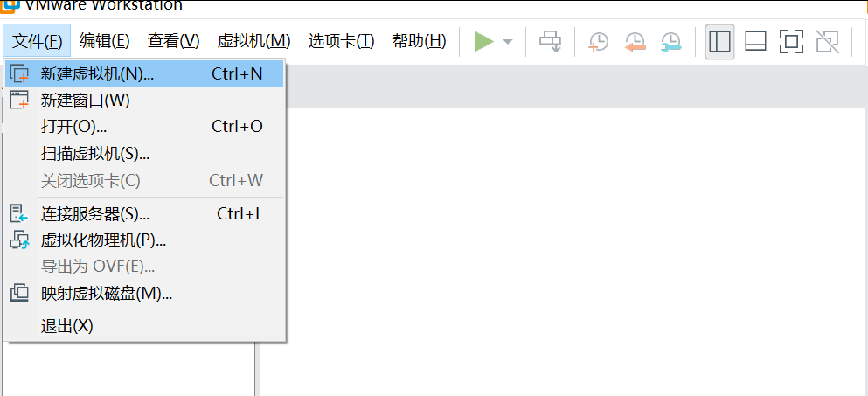This screenshot has height=396, width=868.
Task: Select 退出(X) to quit
Action: pyautogui.click(x=144, y=326)
